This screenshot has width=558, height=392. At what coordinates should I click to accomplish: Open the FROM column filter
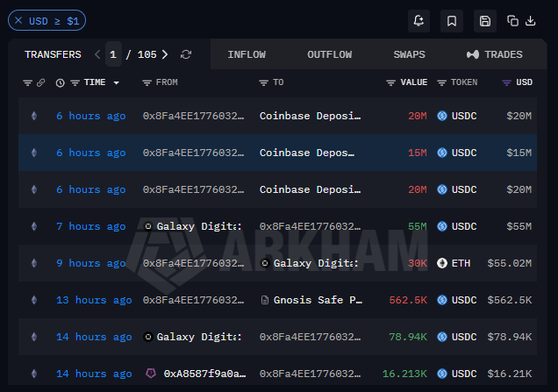(x=147, y=83)
